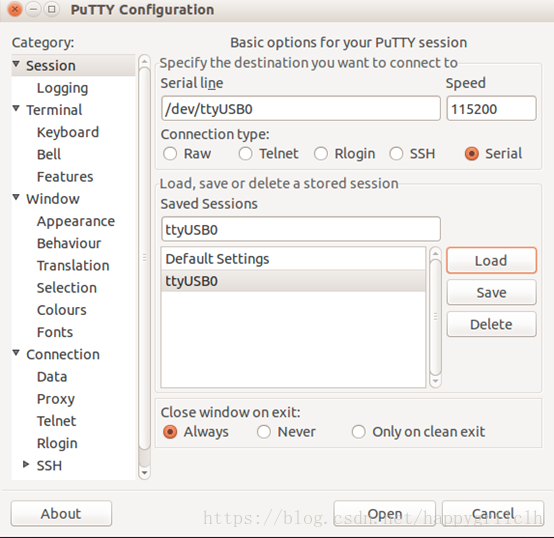Collapse the Terminal category triangle
The width and height of the screenshot is (554, 538).
[16, 108]
